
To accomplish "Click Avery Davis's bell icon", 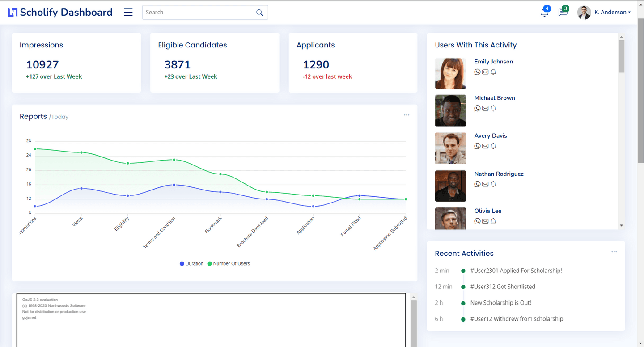I will tap(493, 146).
